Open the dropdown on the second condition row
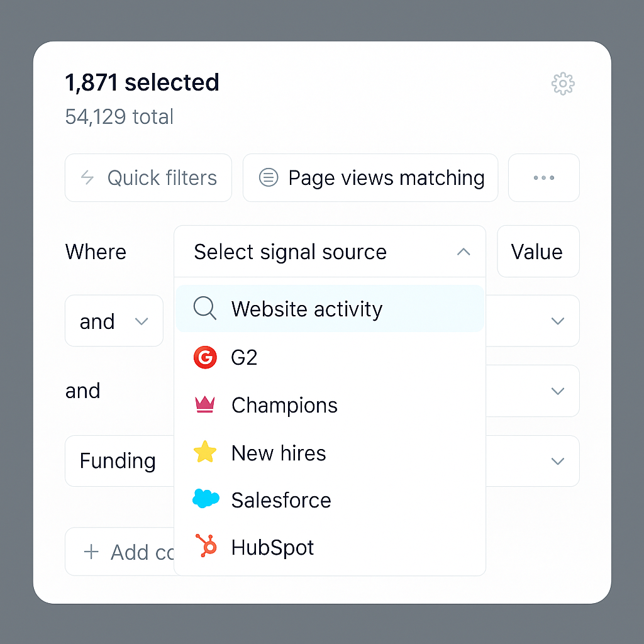Viewport: 644px width, 644px height. point(557,391)
